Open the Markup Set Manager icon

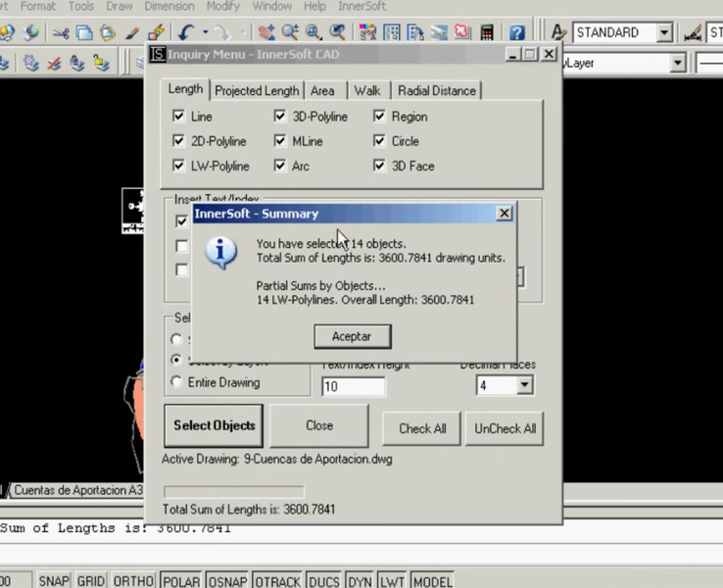462,31
